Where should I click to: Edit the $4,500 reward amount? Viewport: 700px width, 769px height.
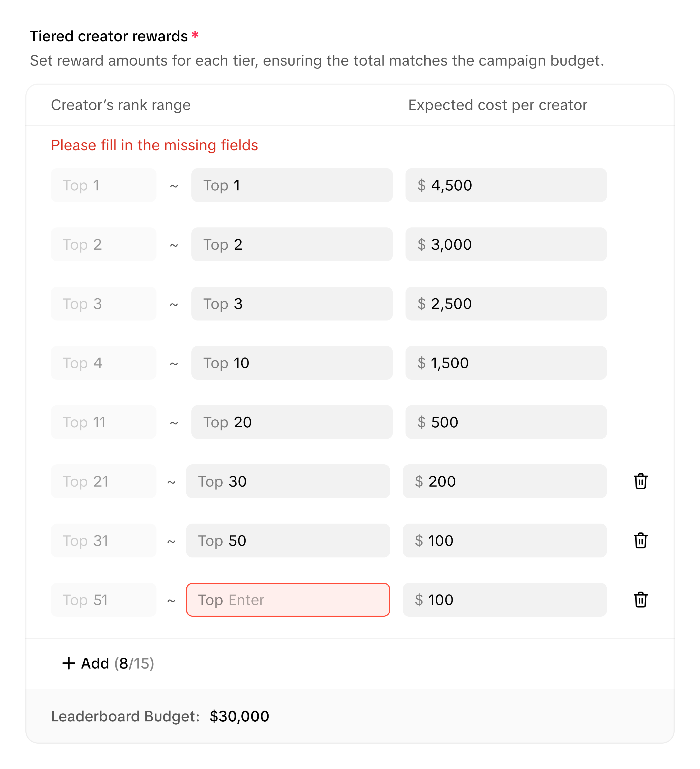click(506, 185)
